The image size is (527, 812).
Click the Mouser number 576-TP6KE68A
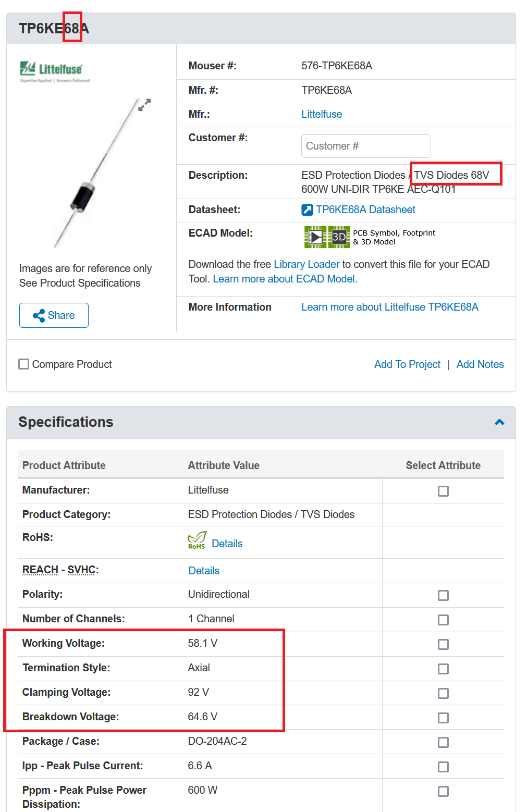click(337, 66)
